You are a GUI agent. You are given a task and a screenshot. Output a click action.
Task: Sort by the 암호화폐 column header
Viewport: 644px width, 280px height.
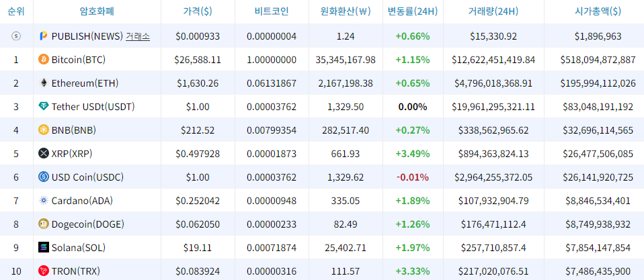pyautogui.click(x=97, y=11)
